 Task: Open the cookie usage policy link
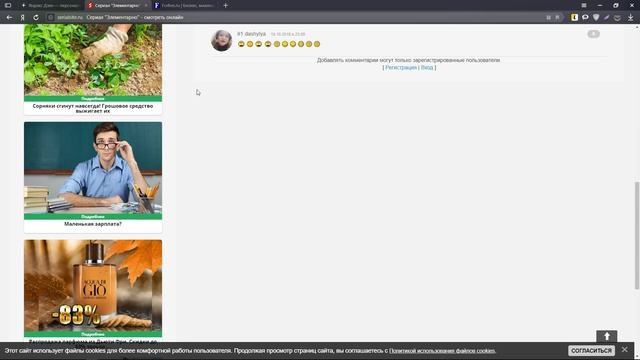(442, 351)
